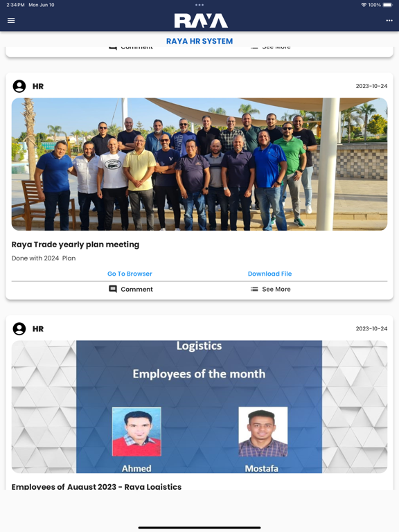Viewport: 399px width, 532px height.
Task: Select the RAYA HR SYSTEM title
Action: [199, 41]
